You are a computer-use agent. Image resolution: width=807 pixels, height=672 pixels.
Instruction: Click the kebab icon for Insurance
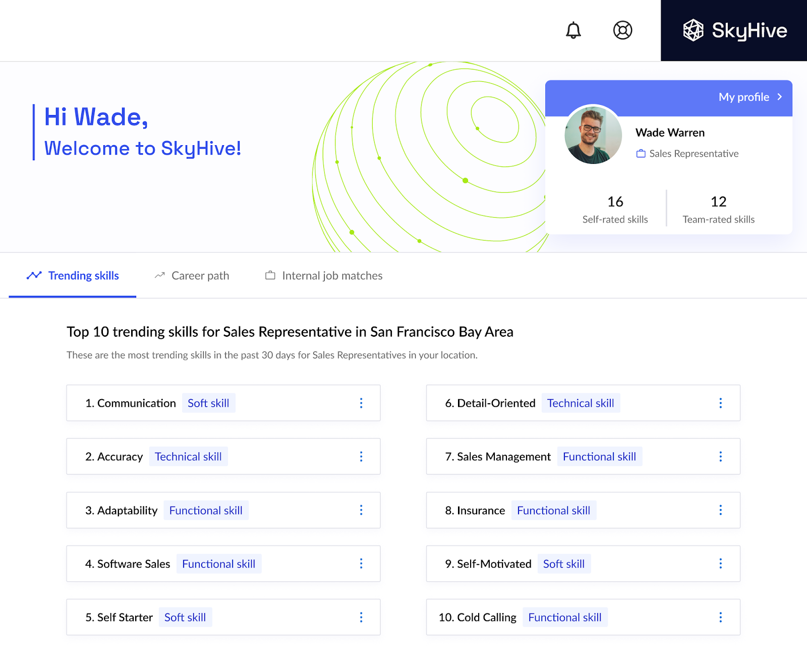click(x=721, y=510)
